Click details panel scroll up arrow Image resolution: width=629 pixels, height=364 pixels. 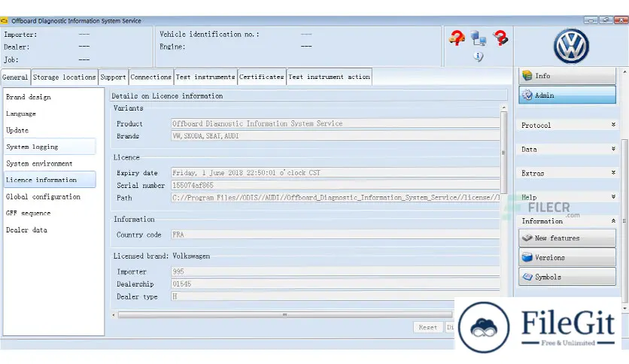[x=504, y=108]
